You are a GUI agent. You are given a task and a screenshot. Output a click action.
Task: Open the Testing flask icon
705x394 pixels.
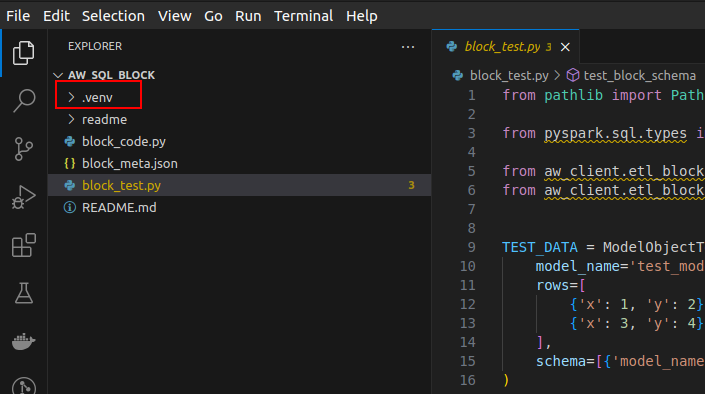pos(23,293)
